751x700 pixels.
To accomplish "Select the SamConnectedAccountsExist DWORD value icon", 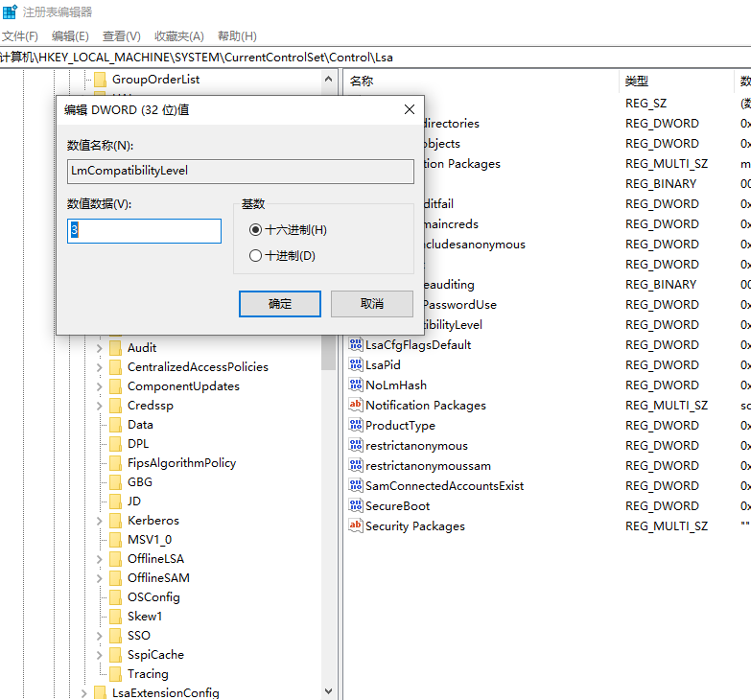I will [x=356, y=485].
